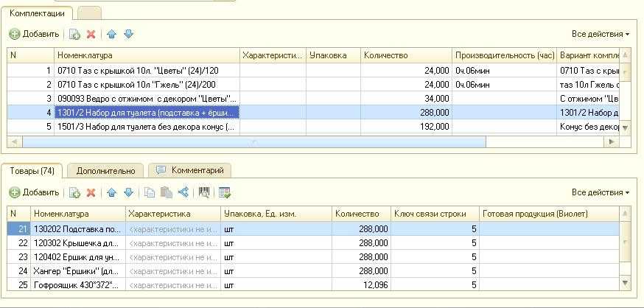Click Количество column header in Товары table
This screenshot has width=644, height=308.
click(x=359, y=214)
